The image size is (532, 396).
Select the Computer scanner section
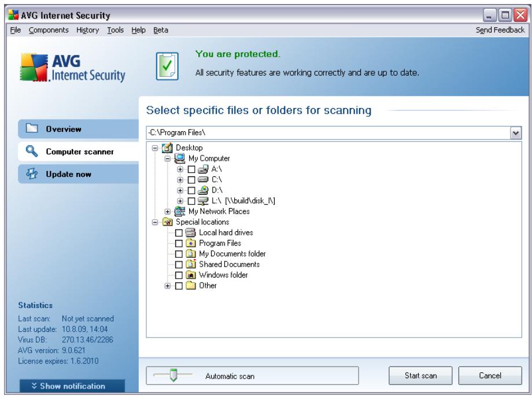pos(79,151)
